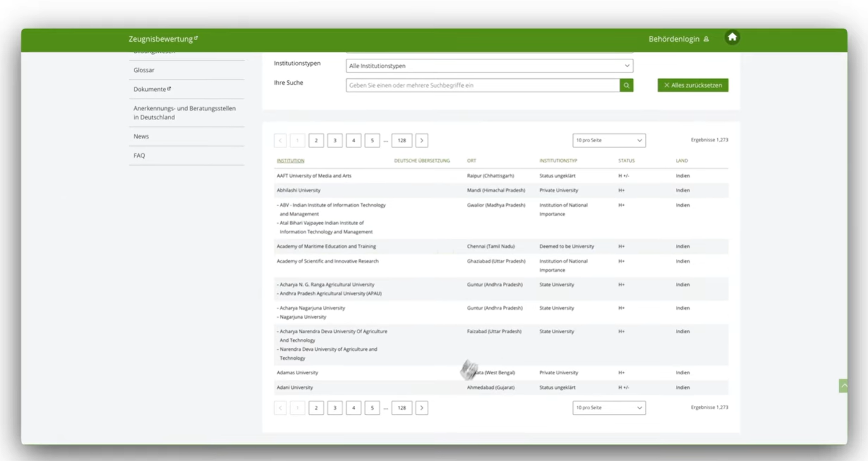Image resolution: width=868 pixels, height=461 pixels.
Task: Click 'Status ungeklärt' in Adani University row
Action: pos(557,388)
